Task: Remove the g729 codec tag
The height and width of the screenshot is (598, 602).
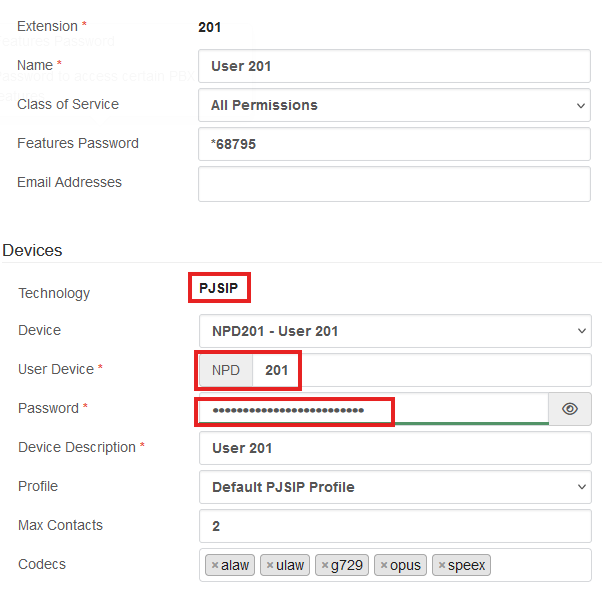Action: 325,565
